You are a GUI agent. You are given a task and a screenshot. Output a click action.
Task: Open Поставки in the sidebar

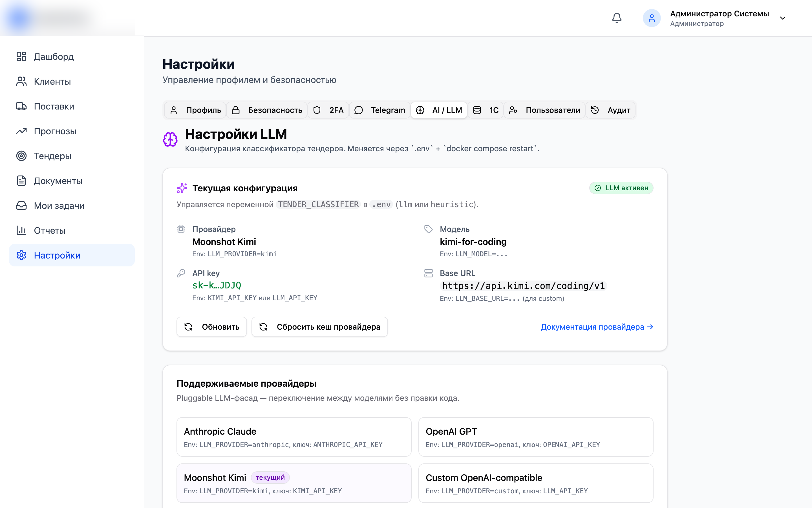click(72, 106)
